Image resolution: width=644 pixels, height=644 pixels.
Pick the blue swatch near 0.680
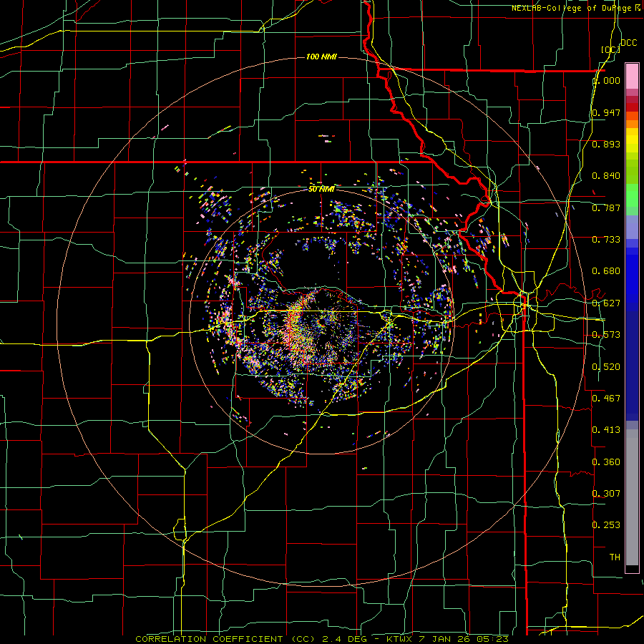pos(632,275)
